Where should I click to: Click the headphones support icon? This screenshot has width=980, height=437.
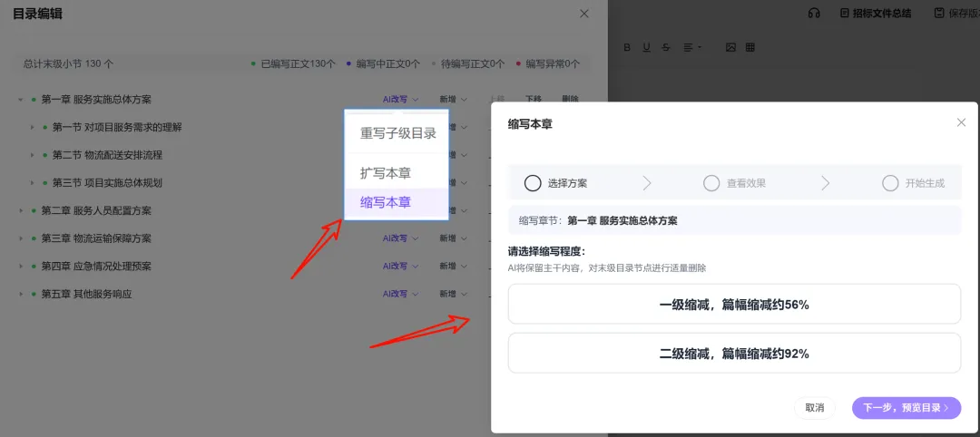click(x=813, y=13)
